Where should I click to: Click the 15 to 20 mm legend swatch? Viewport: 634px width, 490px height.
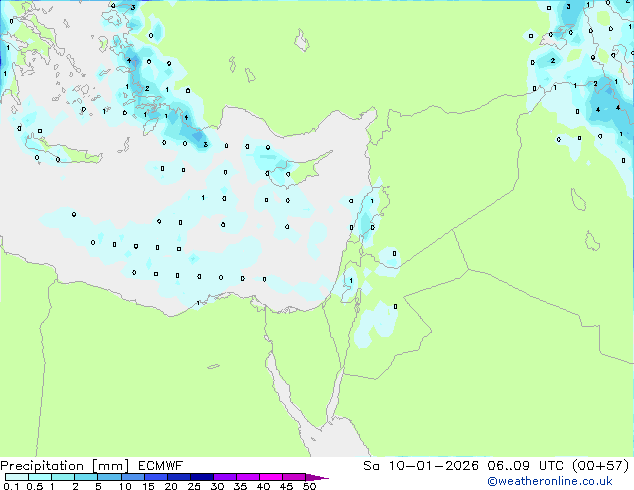pos(156,477)
